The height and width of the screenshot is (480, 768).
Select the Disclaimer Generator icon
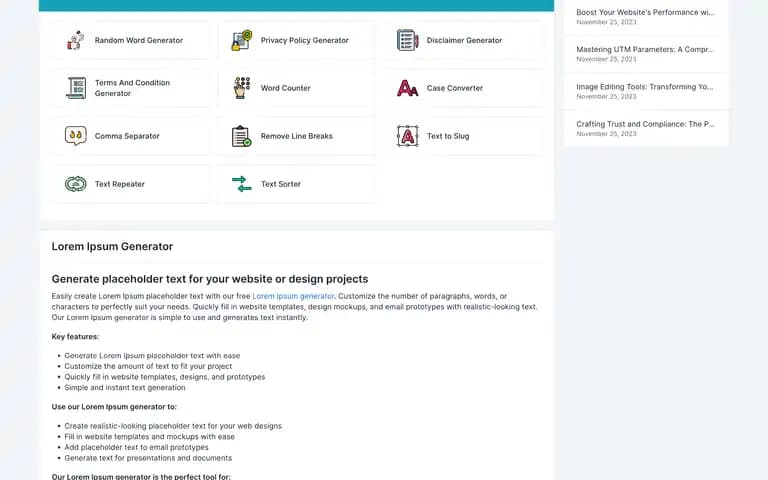[408, 40]
